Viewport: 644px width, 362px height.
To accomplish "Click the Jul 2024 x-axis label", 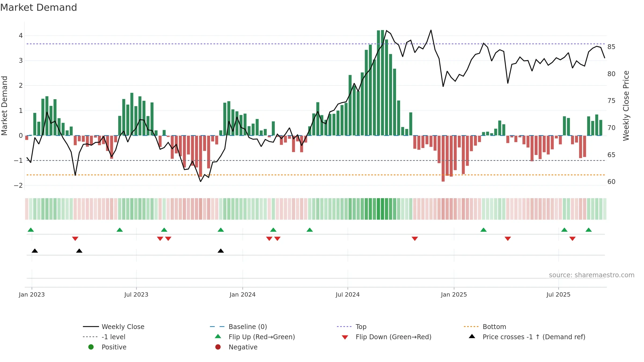I will (x=348, y=294).
